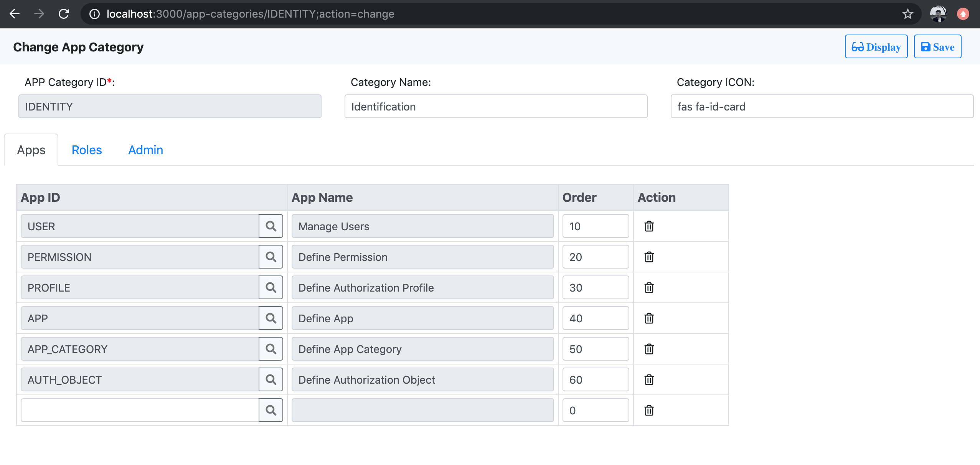980x465 pixels.
Task: Click trash icon on the empty last row
Action: click(649, 411)
